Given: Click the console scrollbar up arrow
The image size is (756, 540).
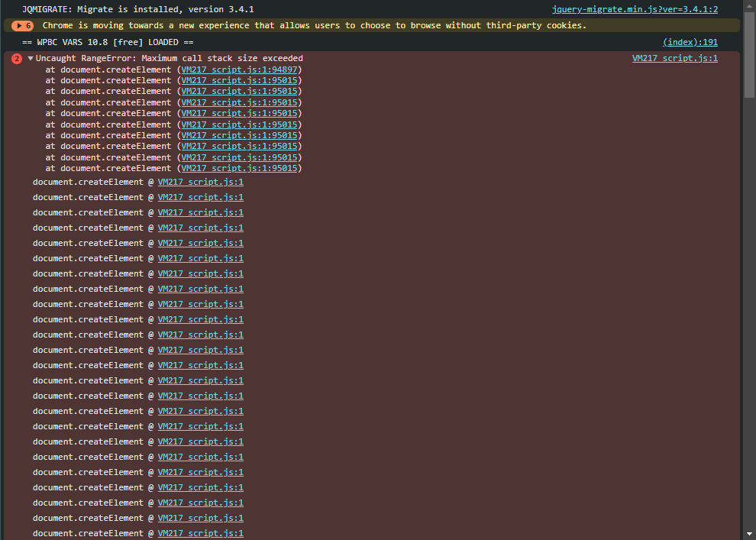Looking at the screenshot, I should coord(749,5).
